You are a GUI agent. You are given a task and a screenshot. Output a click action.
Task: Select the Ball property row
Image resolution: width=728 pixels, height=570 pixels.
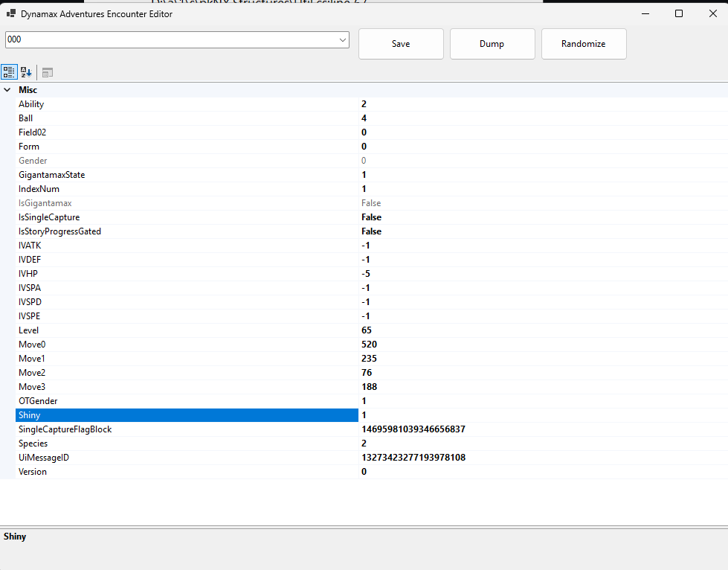tap(25, 118)
